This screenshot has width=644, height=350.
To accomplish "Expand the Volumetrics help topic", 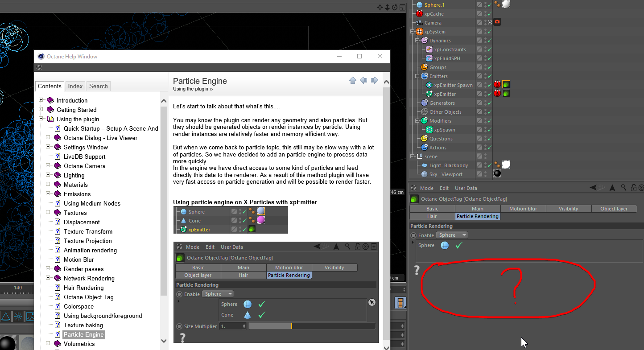I will point(48,343).
